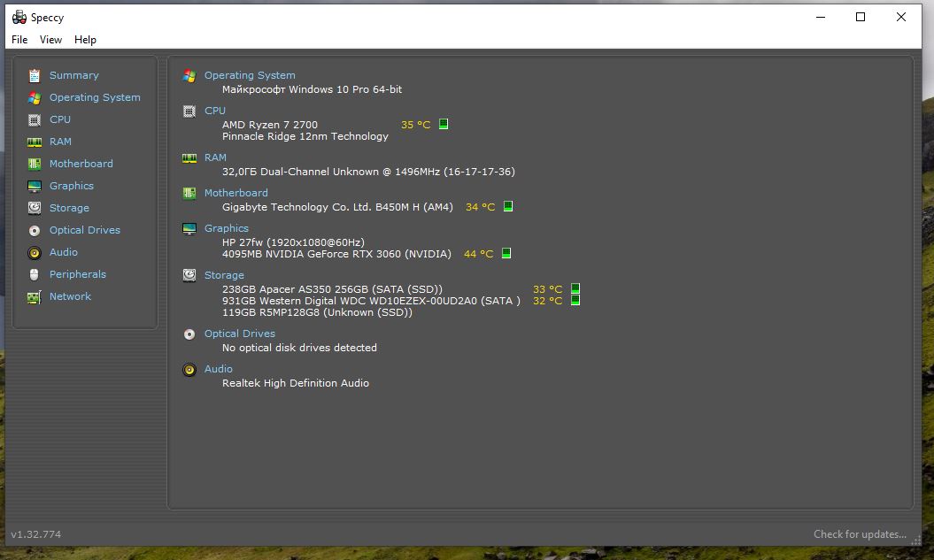Click the drive icon beside Storage heading in main panel
Screen dimensions: 934x560
click(x=189, y=275)
